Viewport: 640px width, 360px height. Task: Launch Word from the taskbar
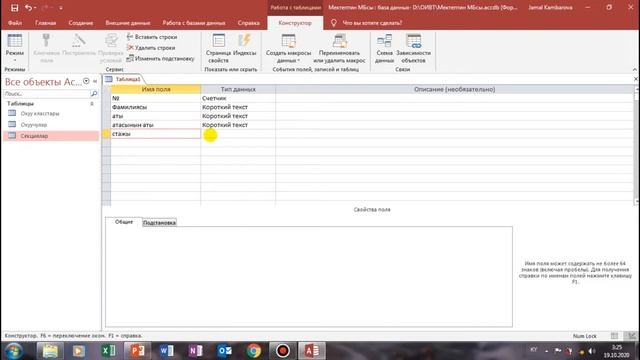click(x=167, y=351)
